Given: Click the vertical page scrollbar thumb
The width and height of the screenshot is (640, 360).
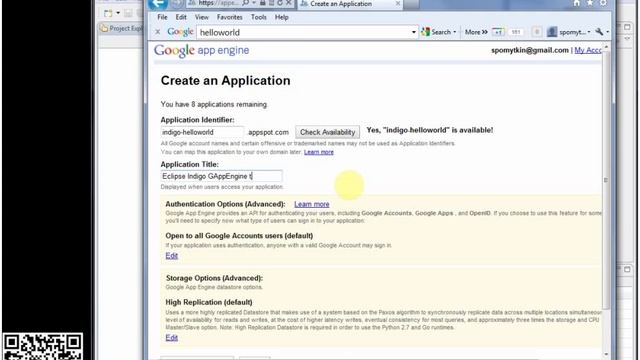Looking at the screenshot, I should pos(606,180).
